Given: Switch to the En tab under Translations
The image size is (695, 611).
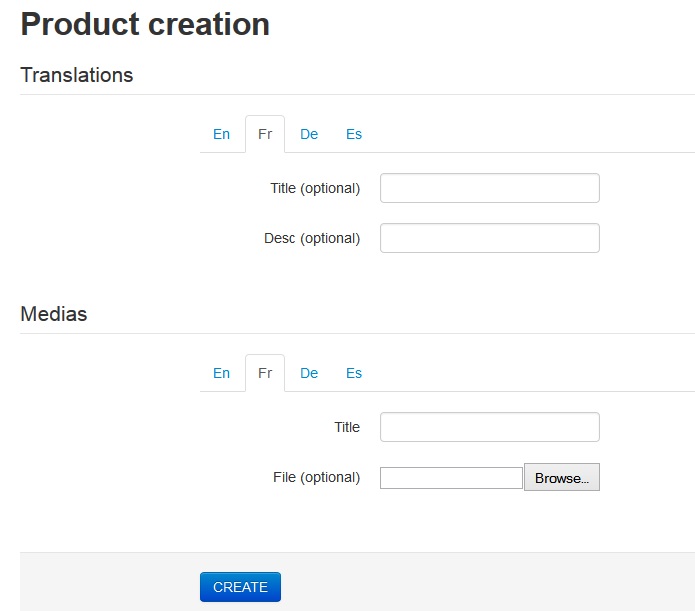Looking at the screenshot, I should (x=221, y=134).
